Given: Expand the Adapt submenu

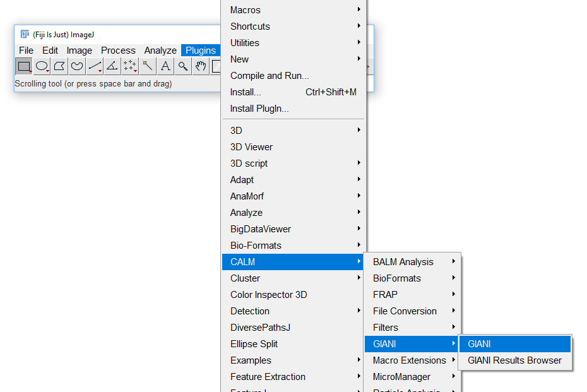Looking at the screenshot, I should pyautogui.click(x=293, y=180).
